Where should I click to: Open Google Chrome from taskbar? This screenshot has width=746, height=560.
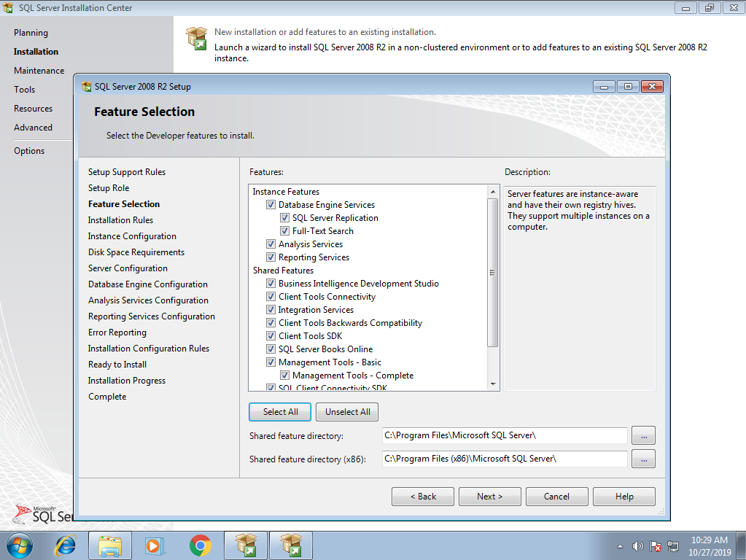point(201,545)
